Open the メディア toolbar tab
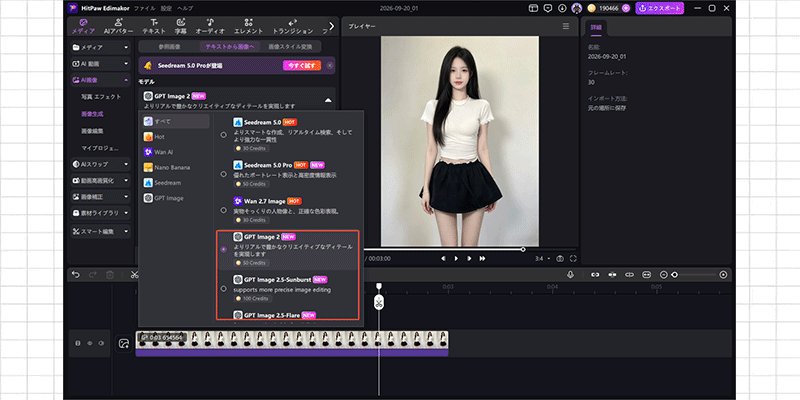800x400 pixels. 83,26
